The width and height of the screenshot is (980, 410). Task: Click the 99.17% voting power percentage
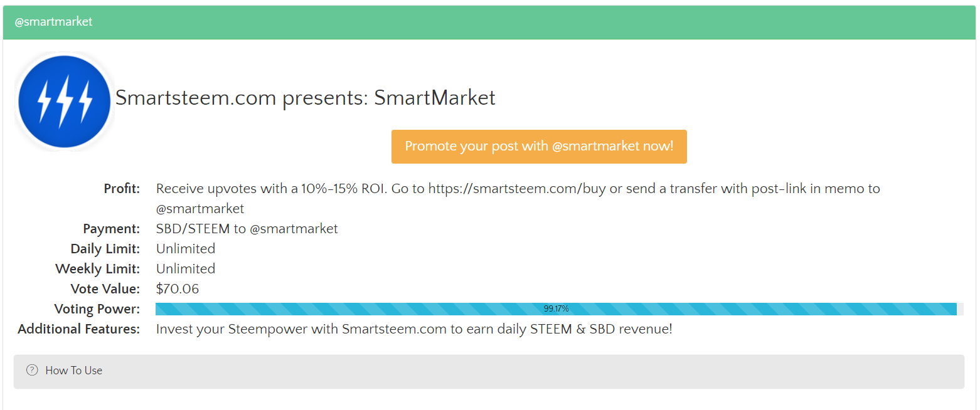[x=556, y=309]
